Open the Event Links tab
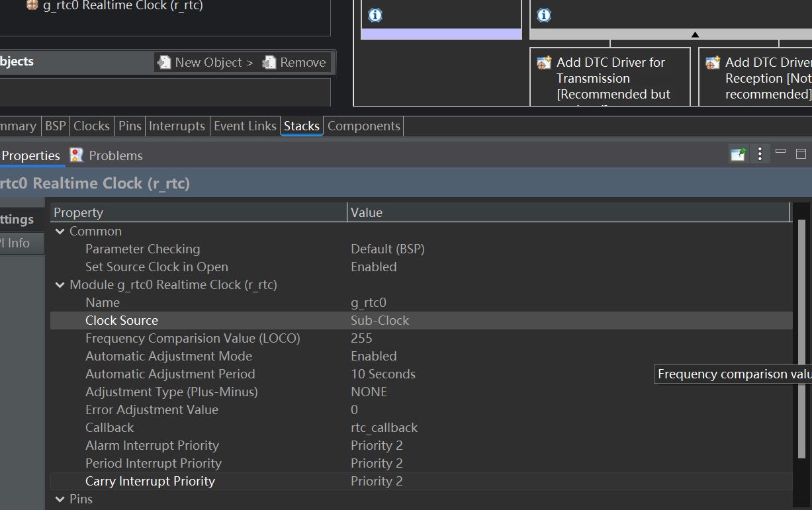 pos(245,126)
